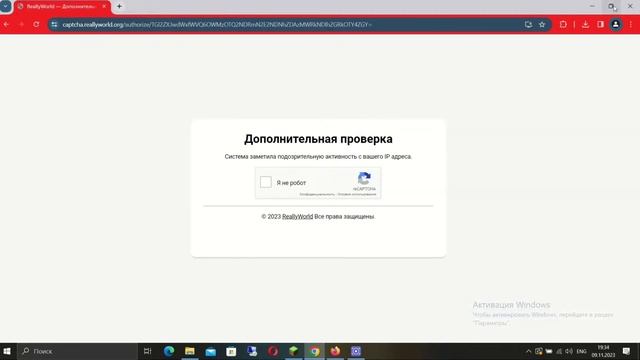
Task: Reload the current page
Action: coord(36,24)
